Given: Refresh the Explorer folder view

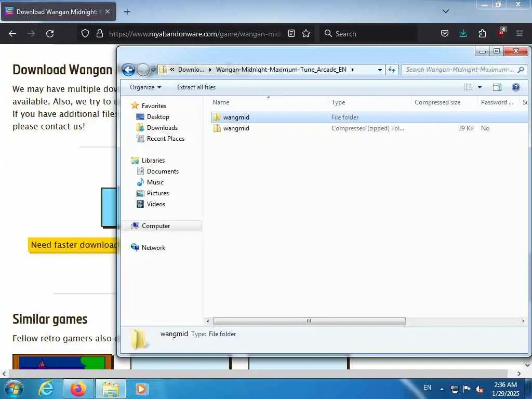Looking at the screenshot, I should click(392, 70).
